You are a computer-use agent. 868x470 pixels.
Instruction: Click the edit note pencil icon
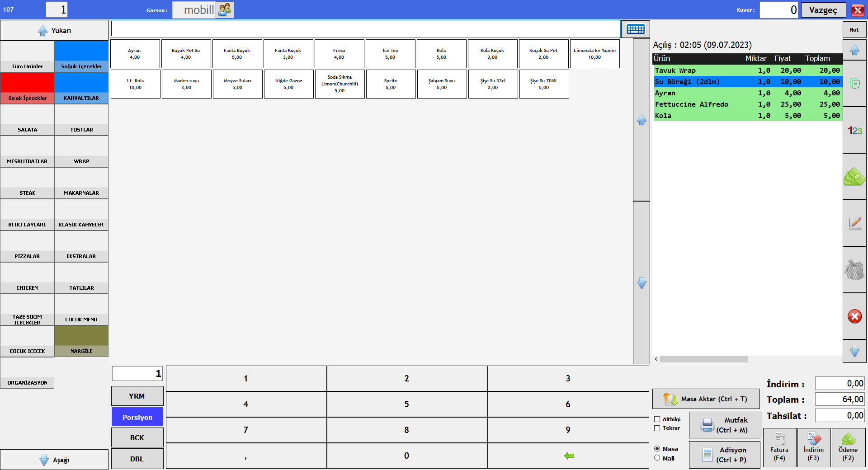coord(854,223)
